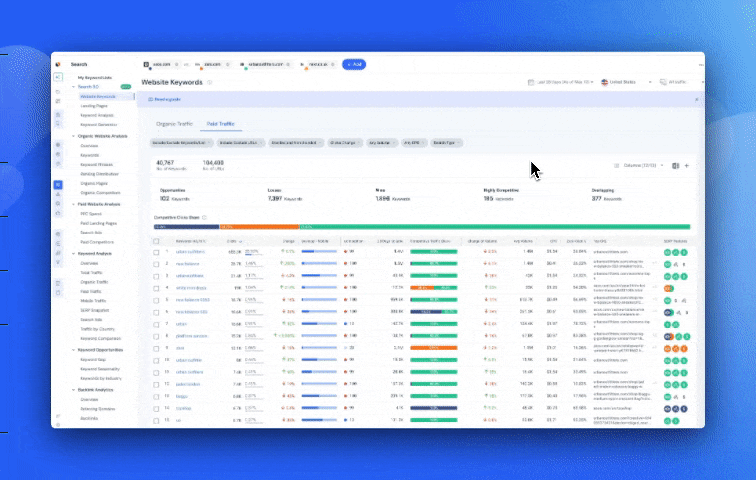Click the info icon beside Competitive Clicks Share
The image size is (756, 480).
pyautogui.click(x=205, y=217)
